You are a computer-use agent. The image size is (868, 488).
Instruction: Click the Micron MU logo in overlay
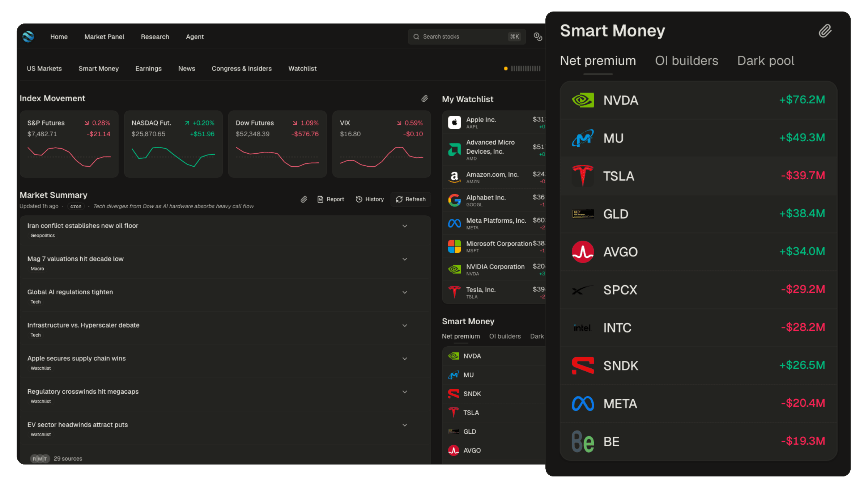583,138
